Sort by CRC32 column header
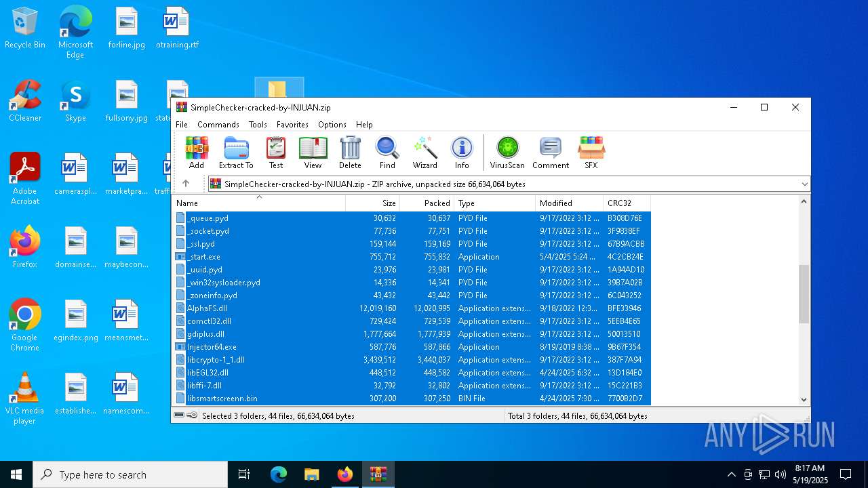The image size is (868, 488). coord(627,203)
